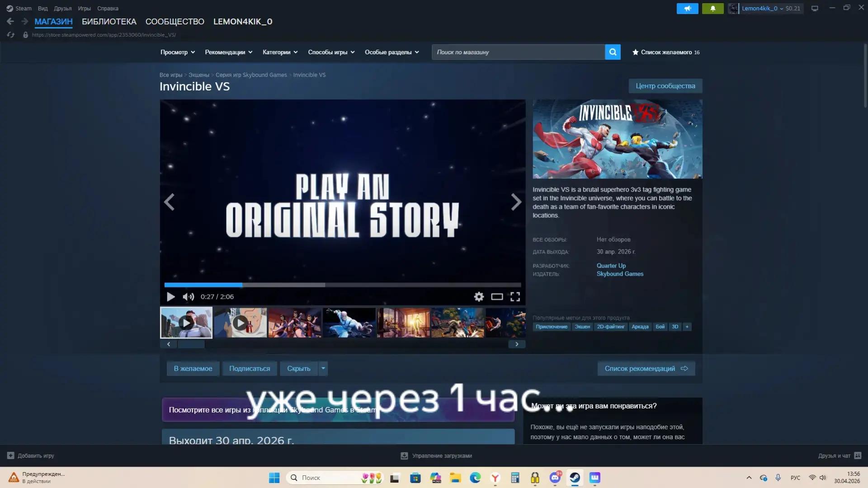This screenshot has height=488, width=868.
Task: Click the Экшены breadcrumb link
Action: [199, 75]
